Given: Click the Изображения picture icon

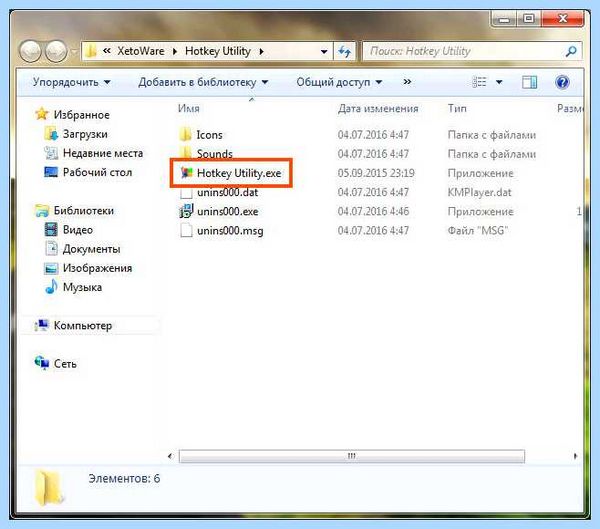Looking at the screenshot, I should [51, 268].
